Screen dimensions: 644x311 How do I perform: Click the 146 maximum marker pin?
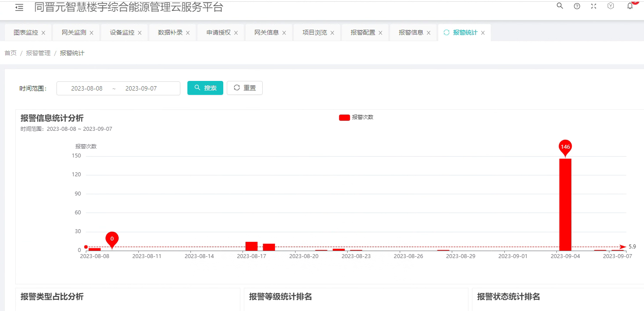(565, 148)
